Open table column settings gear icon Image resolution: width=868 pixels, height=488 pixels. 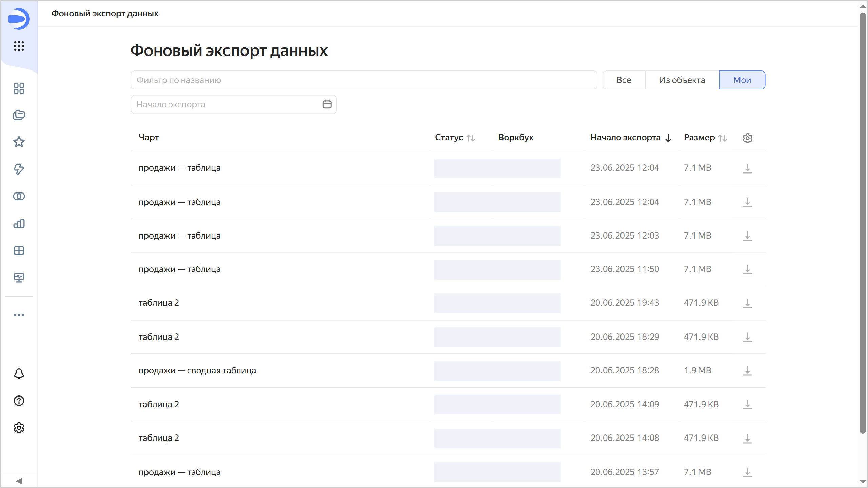pyautogui.click(x=747, y=138)
